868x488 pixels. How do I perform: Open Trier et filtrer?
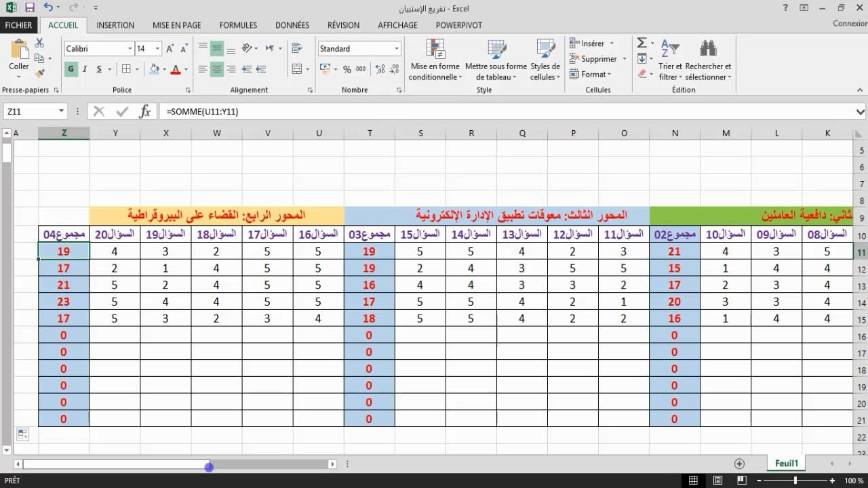point(670,60)
